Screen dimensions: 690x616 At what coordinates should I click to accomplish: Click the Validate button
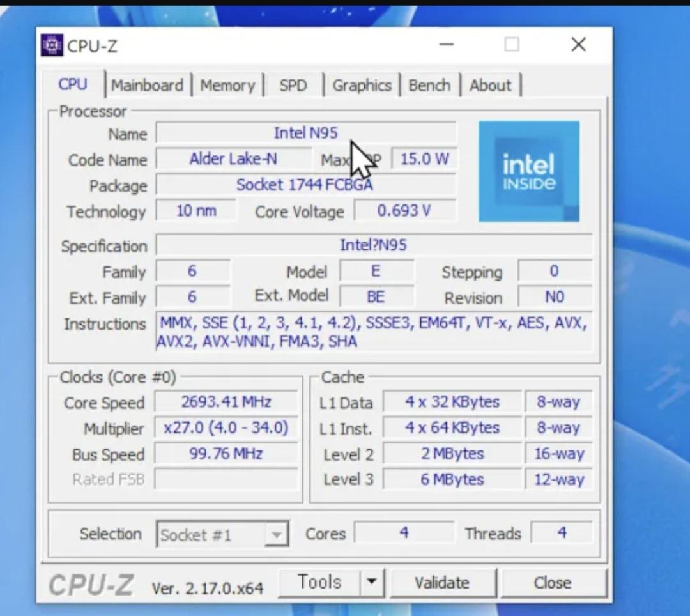442,582
